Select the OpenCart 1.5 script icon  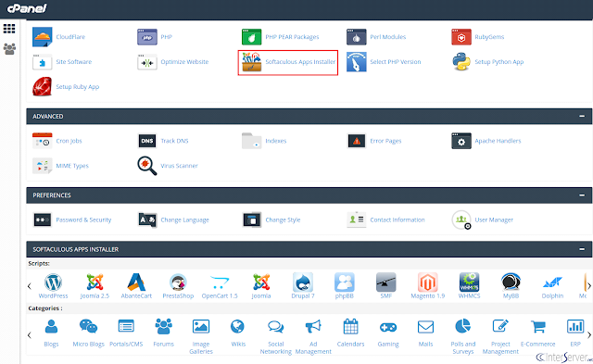(220, 282)
